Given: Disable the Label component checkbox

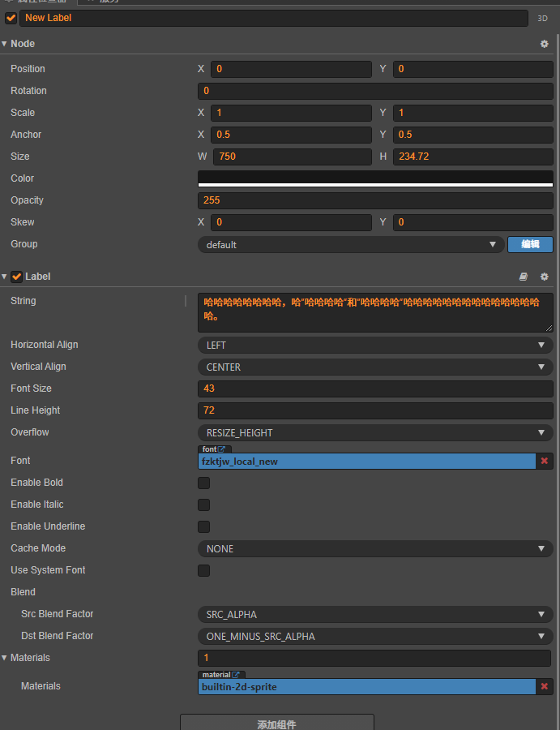Looking at the screenshot, I should click(x=17, y=277).
